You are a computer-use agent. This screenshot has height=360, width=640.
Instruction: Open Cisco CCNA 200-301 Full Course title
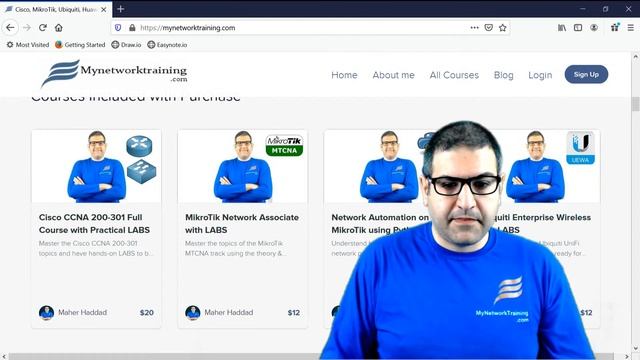pyautogui.click(x=94, y=224)
